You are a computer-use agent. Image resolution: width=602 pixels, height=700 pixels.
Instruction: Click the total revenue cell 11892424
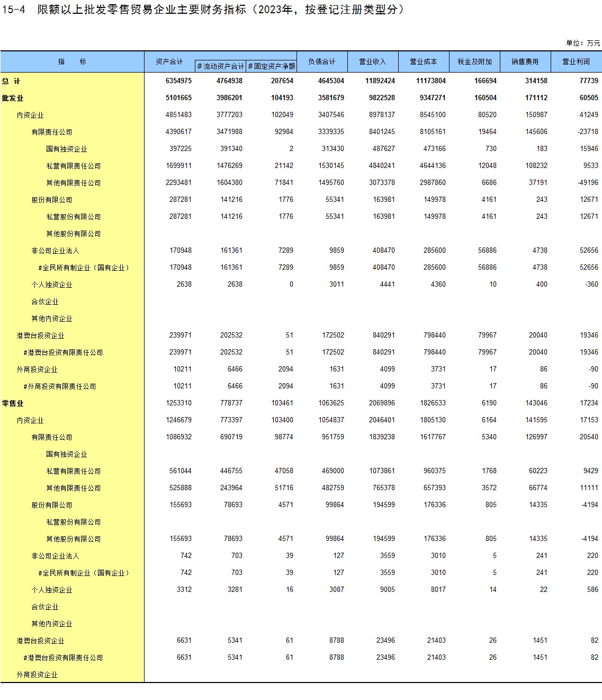point(380,81)
